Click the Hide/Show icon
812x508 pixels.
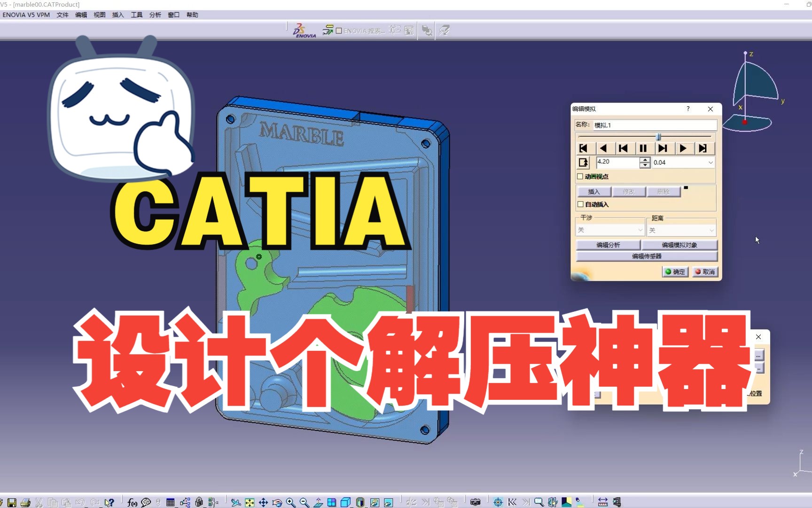(375, 502)
